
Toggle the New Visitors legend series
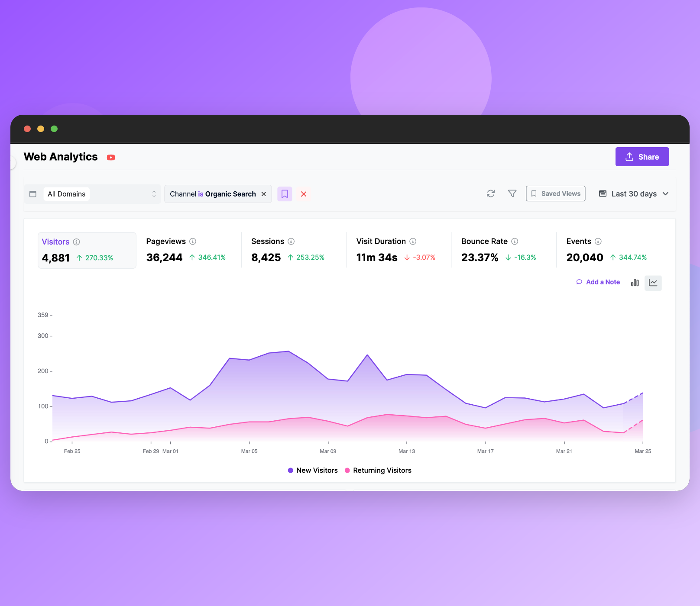coord(313,471)
